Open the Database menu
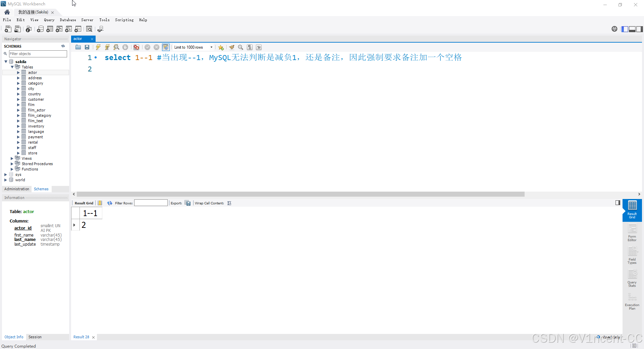 point(68,20)
